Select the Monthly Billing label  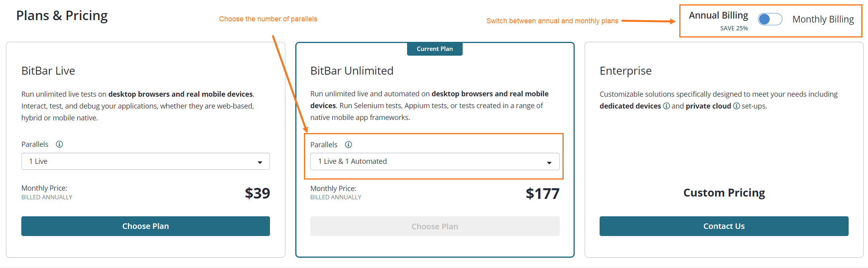823,19
